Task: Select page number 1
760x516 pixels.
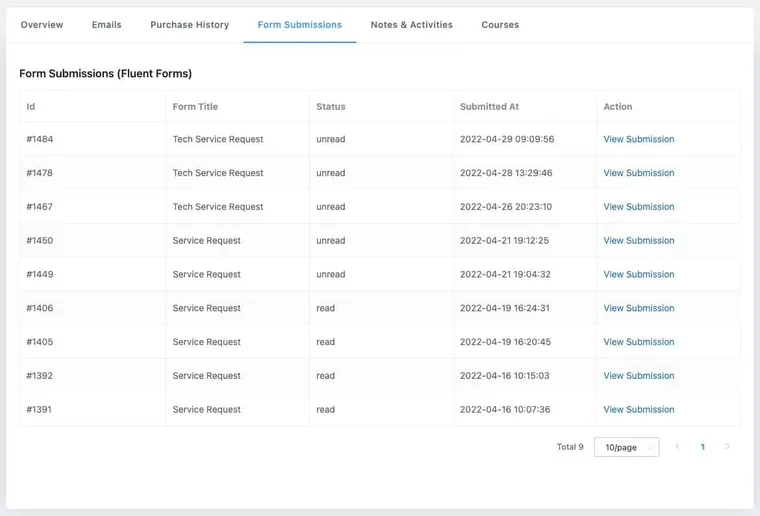Action: (x=702, y=447)
